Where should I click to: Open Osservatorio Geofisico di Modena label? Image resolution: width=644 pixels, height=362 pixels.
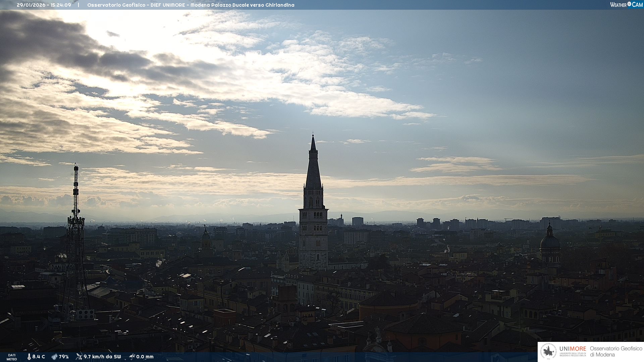point(616,351)
